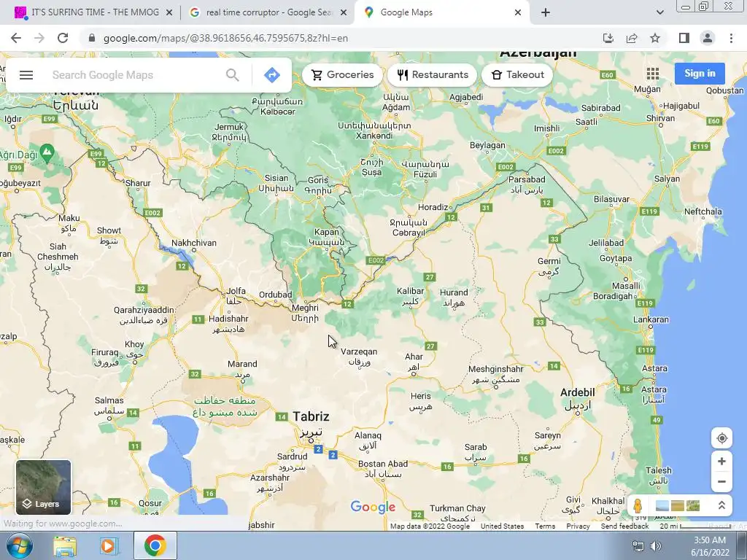Image resolution: width=747 pixels, height=560 pixels.
Task: Open the Google apps grid
Action: pos(653,74)
